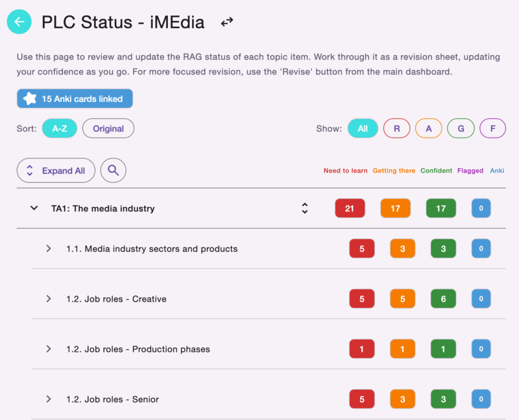Select the F flagged filter
The image size is (519, 420).
coord(492,128)
